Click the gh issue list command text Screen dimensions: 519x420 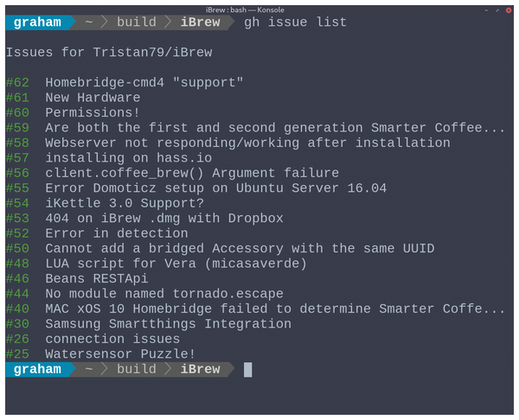[x=295, y=22]
